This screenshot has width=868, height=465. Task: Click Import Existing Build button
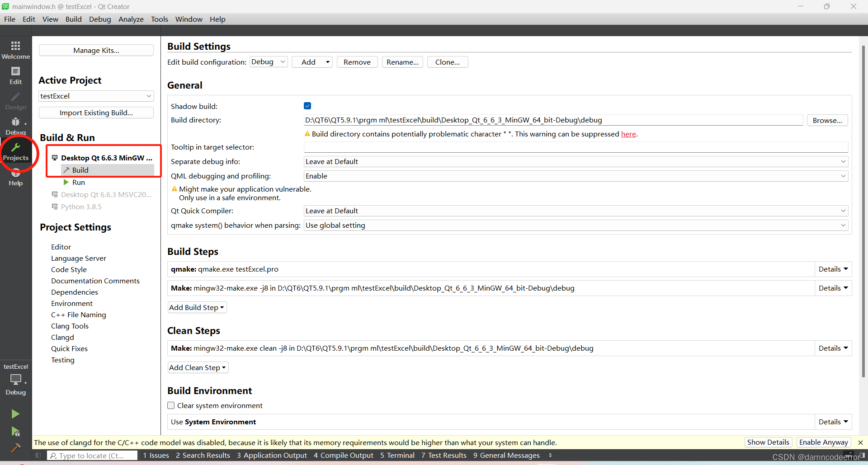click(96, 113)
